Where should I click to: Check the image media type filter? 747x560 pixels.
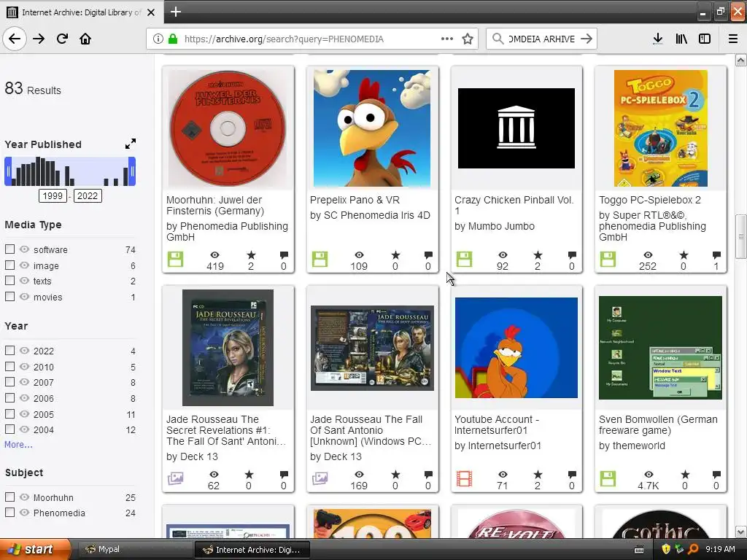coord(9,265)
